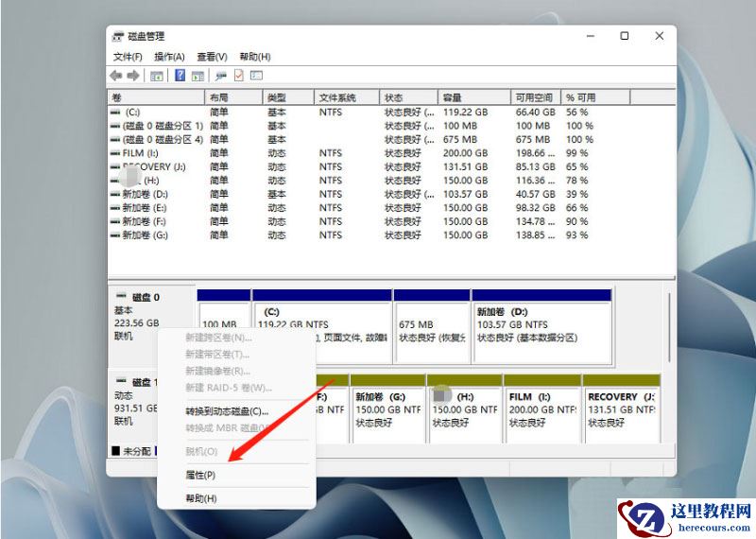Open help via the blue question mark icon

pos(180,76)
